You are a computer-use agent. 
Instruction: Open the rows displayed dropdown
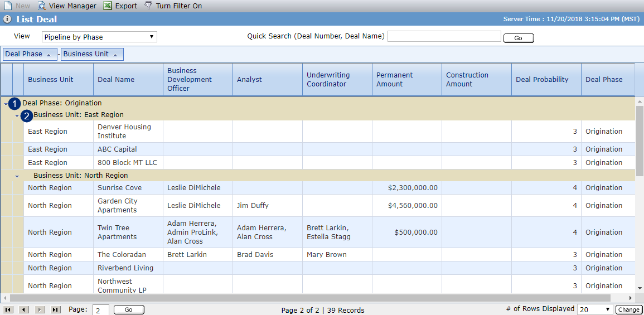[595, 309]
